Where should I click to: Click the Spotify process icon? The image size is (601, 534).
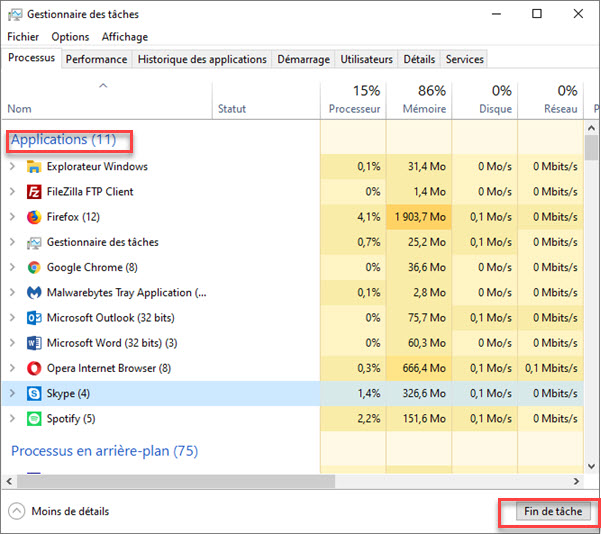pyautogui.click(x=34, y=419)
